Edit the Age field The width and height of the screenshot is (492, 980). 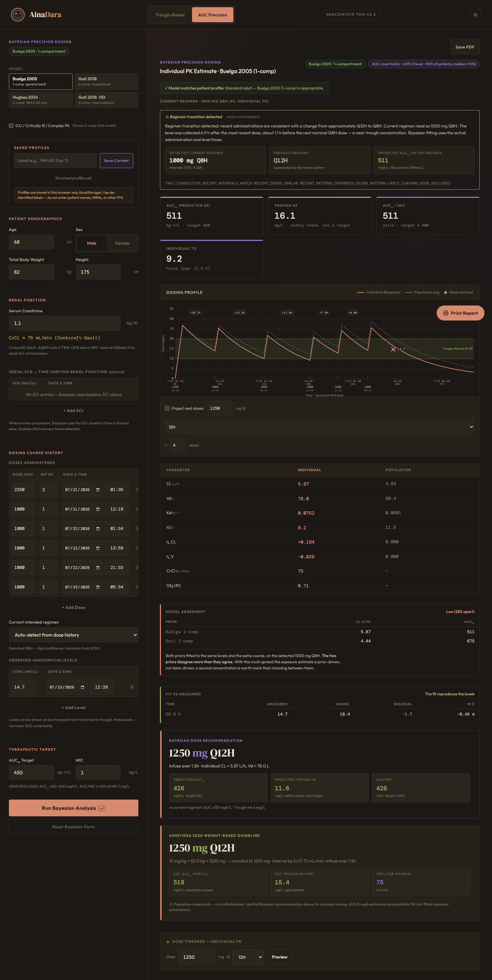[x=31, y=242]
